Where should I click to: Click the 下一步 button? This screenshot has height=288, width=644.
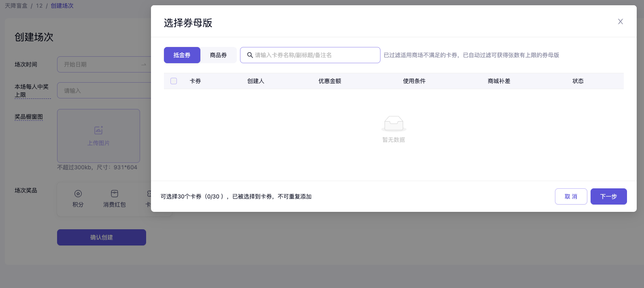coord(608,196)
